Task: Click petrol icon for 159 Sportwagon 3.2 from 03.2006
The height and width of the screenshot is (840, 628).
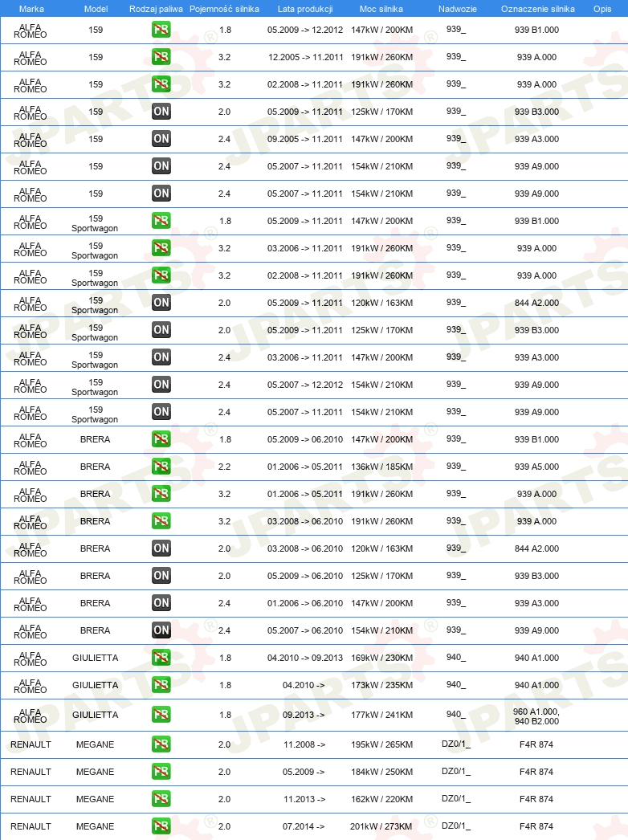Action: coord(161,248)
